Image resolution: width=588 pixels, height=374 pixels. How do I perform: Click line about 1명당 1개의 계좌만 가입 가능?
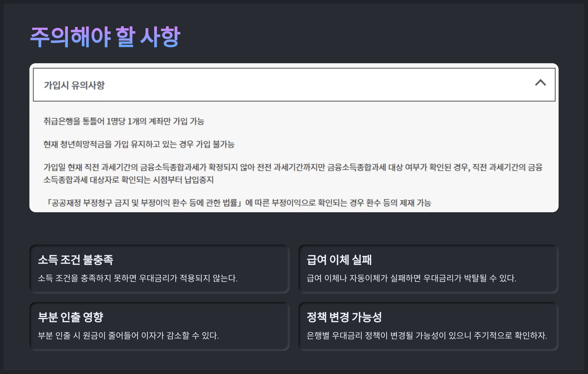pyautogui.click(x=124, y=121)
